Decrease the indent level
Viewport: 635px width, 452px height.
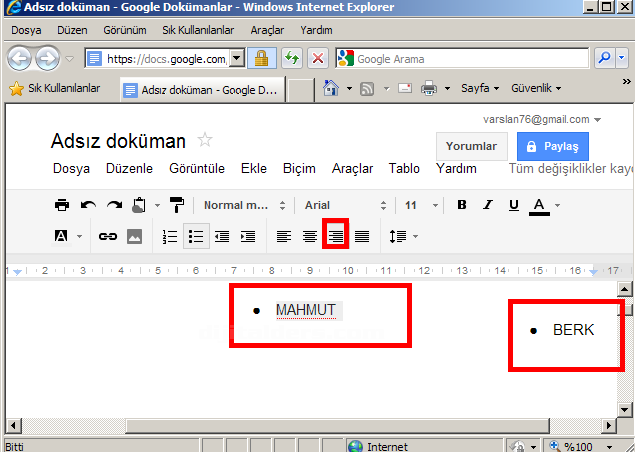tap(222, 237)
